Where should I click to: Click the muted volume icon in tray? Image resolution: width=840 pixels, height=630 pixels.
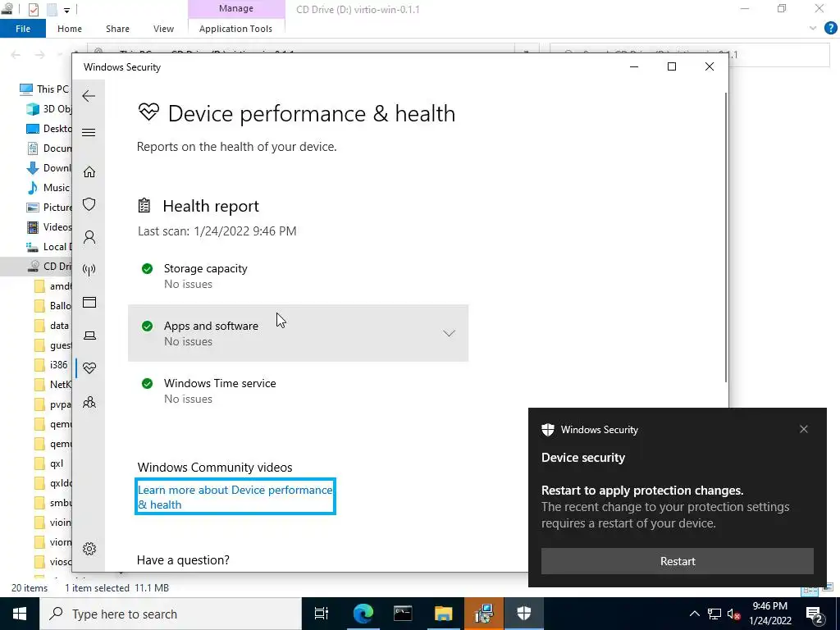pyautogui.click(x=734, y=614)
